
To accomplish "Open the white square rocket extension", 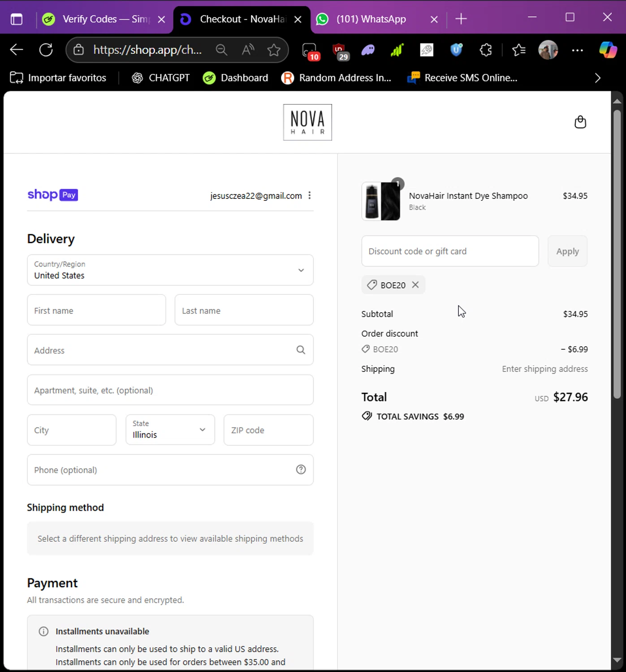I will click(x=427, y=50).
